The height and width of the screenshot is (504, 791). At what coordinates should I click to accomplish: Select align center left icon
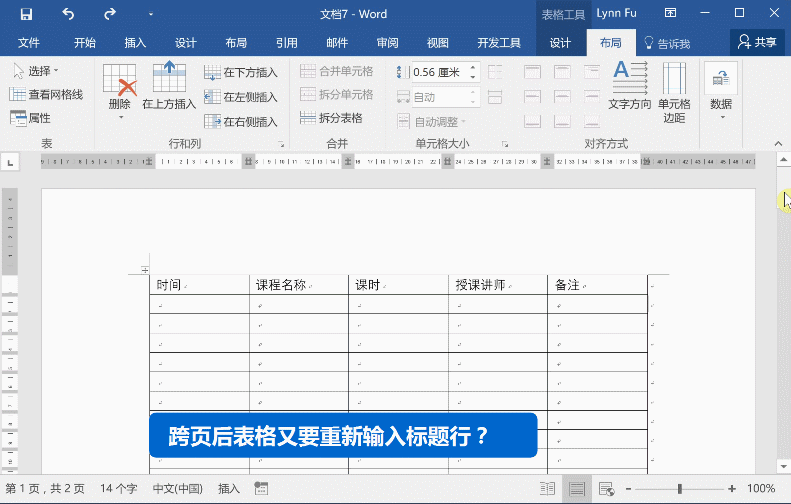coord(532,96)
